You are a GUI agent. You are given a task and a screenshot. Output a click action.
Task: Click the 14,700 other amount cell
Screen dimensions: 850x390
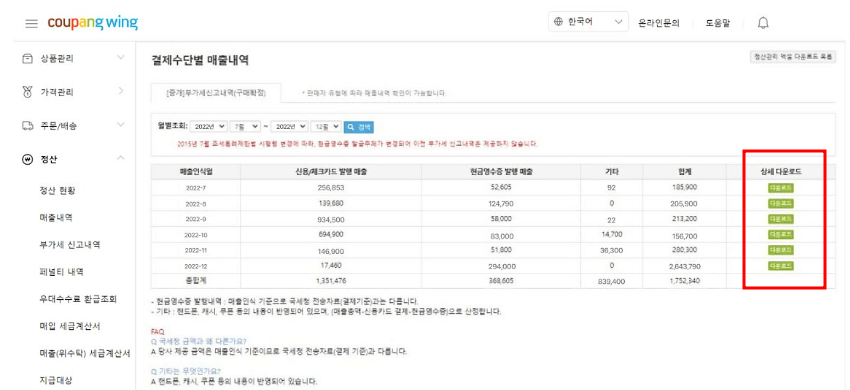[611, 234]
